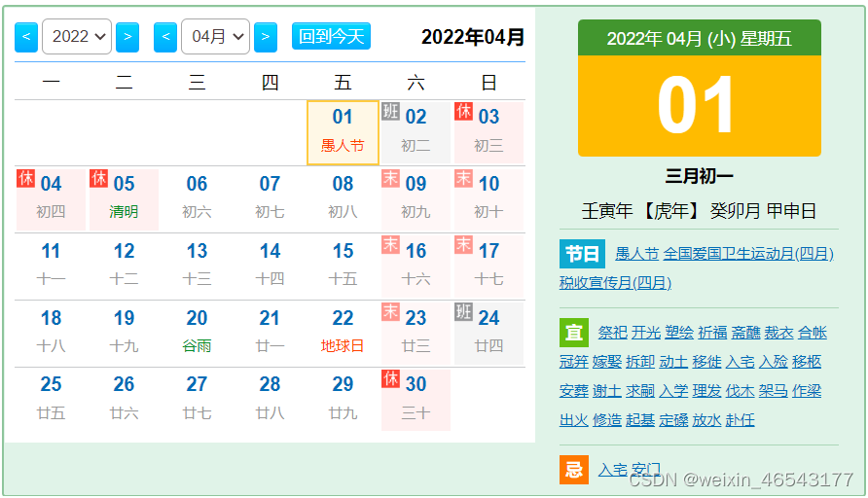The height and width of the screenshot is (498, 868).
Task: Select date 29 廿九
Action: pyautogui.click(x=343, y=400)
